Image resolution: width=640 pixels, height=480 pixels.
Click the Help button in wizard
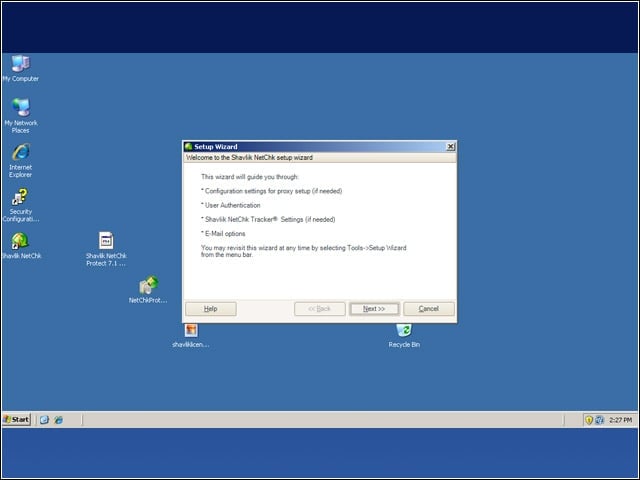pos(211,309)
